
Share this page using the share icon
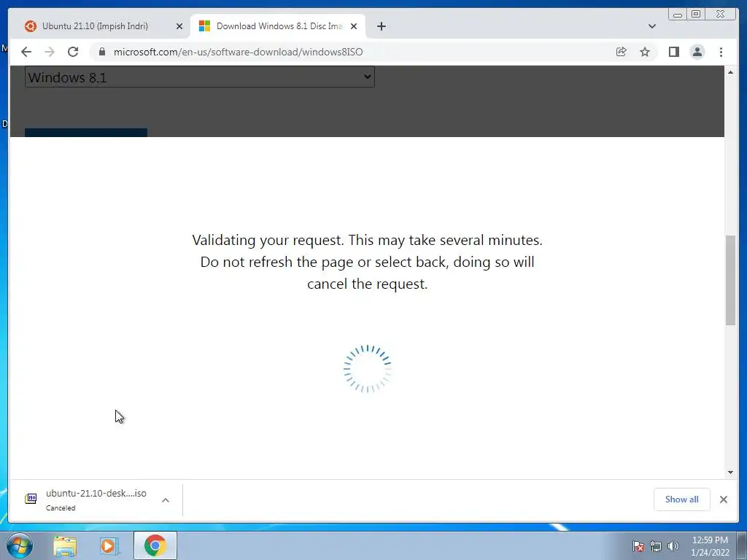point(621,52)
